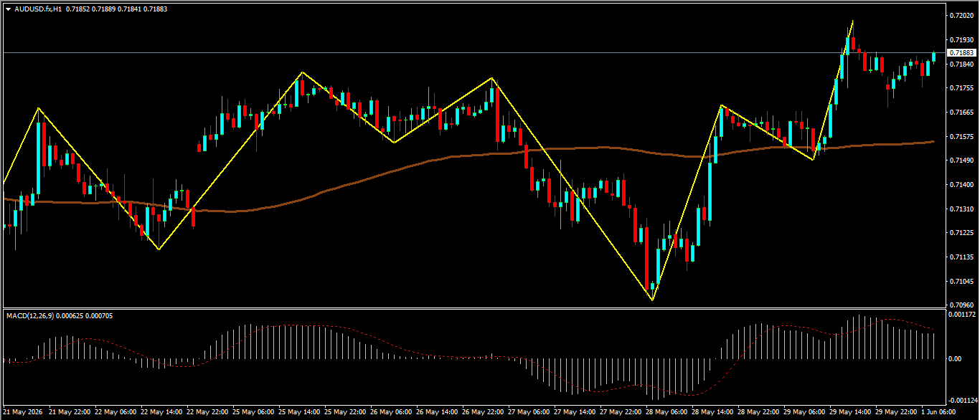
Task: Click the small triangle beside AUDUSD.fx title
Action: (8, 9)
